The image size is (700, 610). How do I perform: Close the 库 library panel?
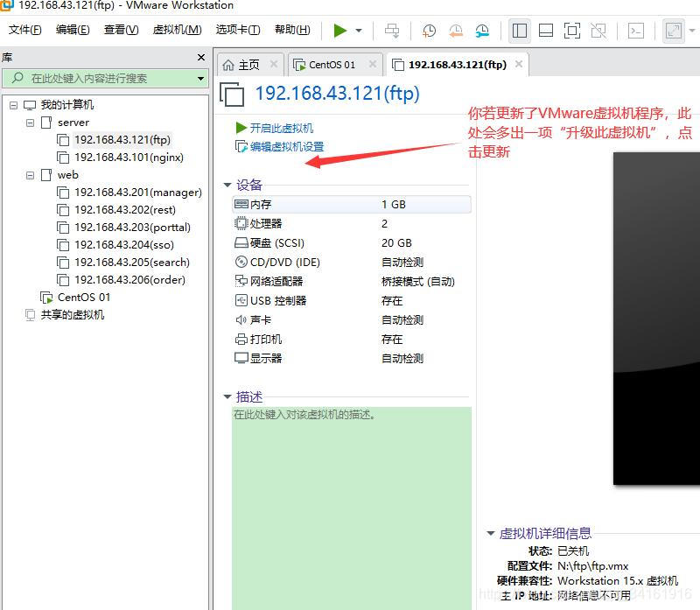pos(201,57)
